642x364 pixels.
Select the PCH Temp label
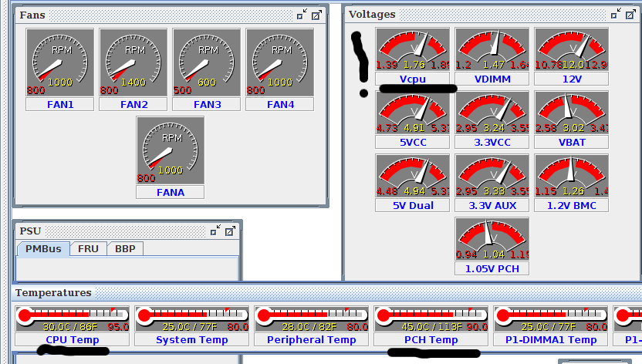pos(431,339)
